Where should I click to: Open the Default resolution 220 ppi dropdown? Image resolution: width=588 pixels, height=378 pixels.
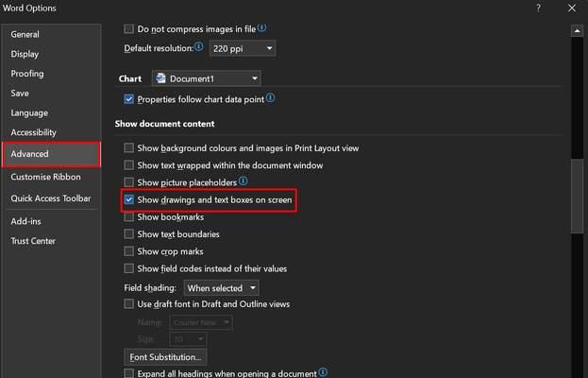[243, 48]
